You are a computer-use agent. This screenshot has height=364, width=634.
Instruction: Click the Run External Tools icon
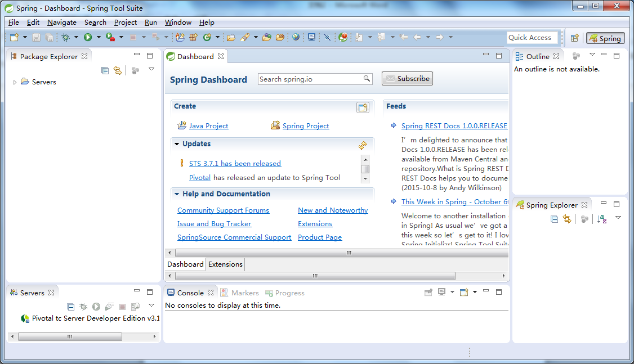110,37
